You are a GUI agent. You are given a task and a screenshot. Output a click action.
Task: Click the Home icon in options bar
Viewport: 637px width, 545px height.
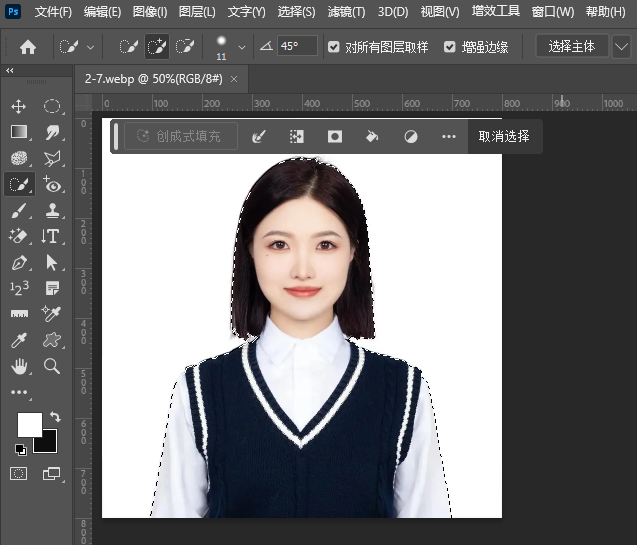28,47
